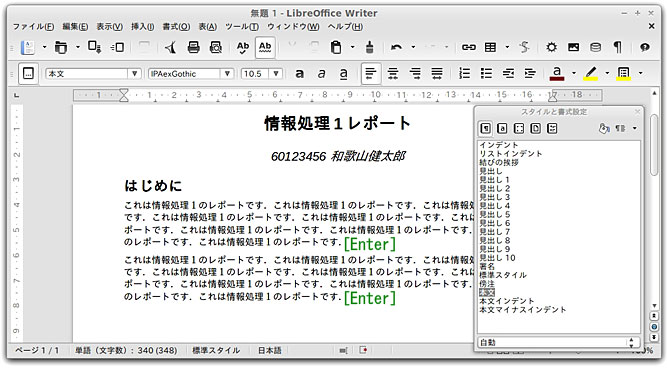Viewport: 667px width, 368px height.
Task: Click the Open file folder icon
Action: (x=61, y=47)
